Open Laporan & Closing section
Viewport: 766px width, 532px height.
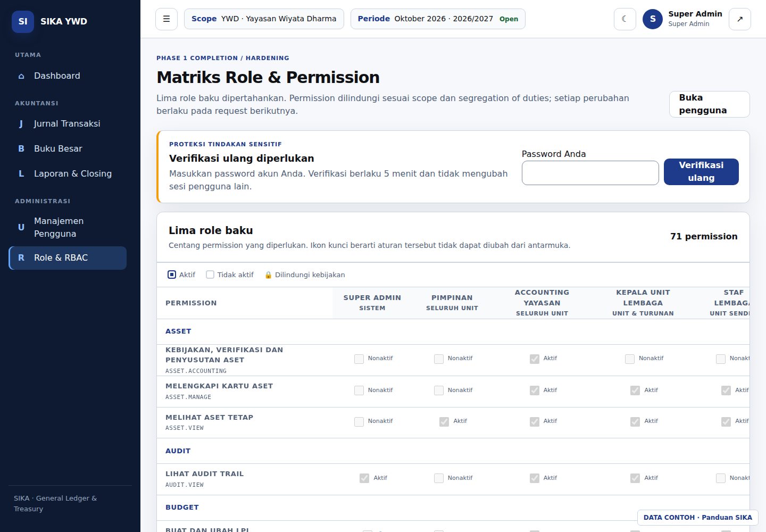click(68, 174)
